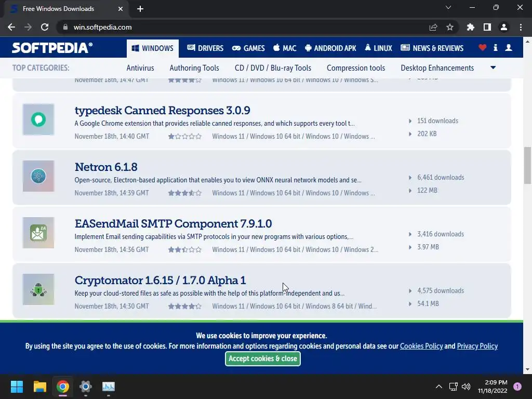Open a new browser tab
Viewport: 532px width, 399px height.
140,9
